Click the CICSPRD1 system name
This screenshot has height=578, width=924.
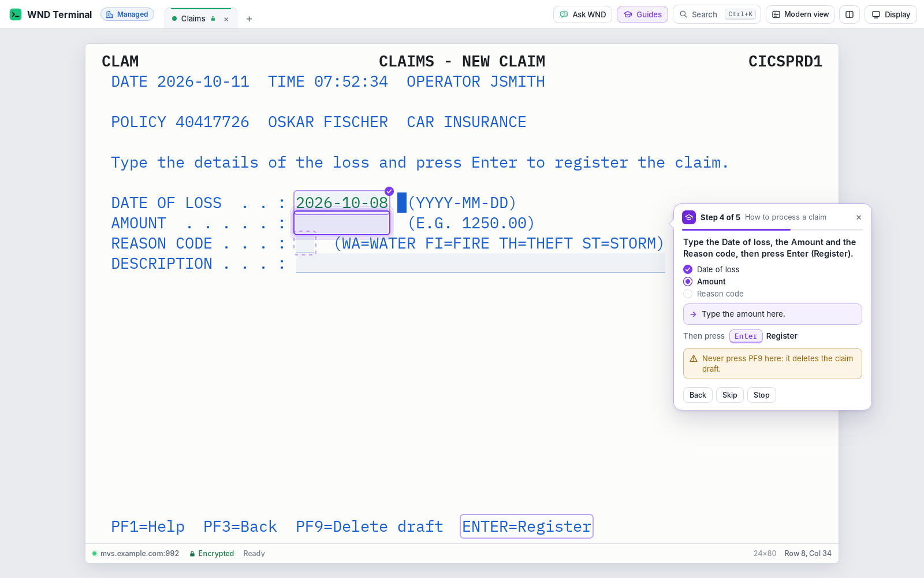click(785, 61)
